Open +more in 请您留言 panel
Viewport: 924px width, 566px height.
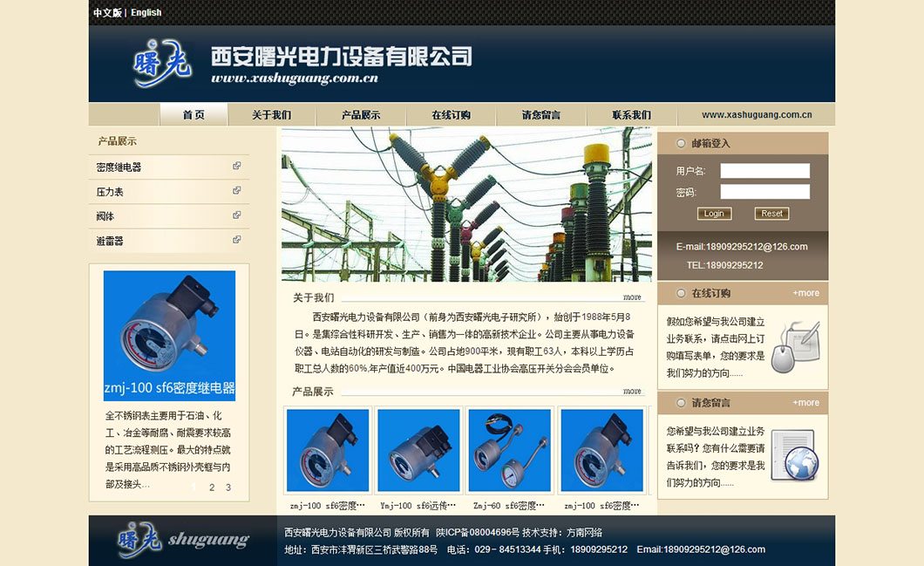[x=805, y=403]
